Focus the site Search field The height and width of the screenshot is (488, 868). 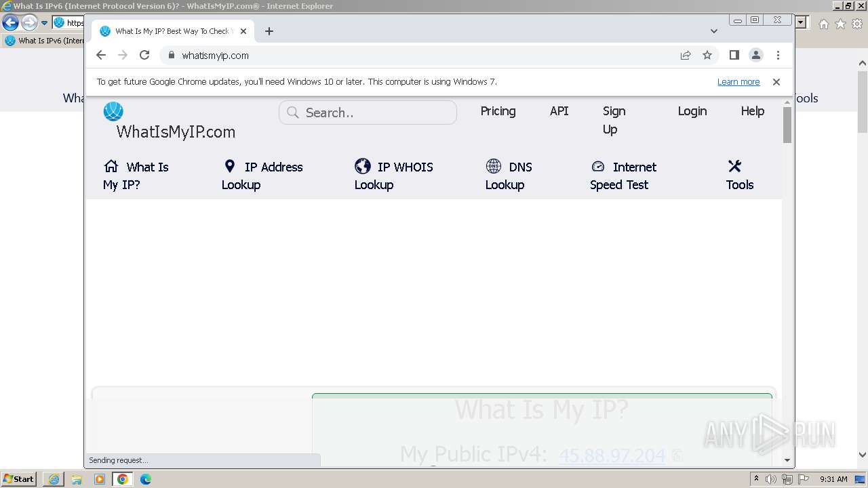368,113
